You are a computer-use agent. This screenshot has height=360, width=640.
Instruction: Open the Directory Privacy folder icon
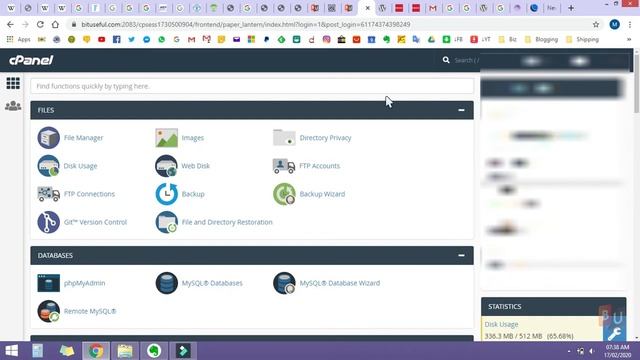[x=284, y=138]
